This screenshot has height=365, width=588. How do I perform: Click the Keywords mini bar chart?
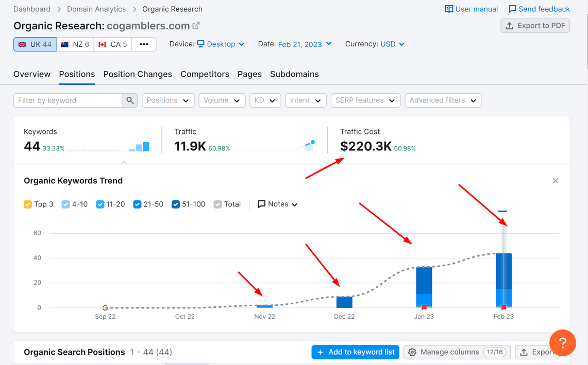(x=108, y=147)
